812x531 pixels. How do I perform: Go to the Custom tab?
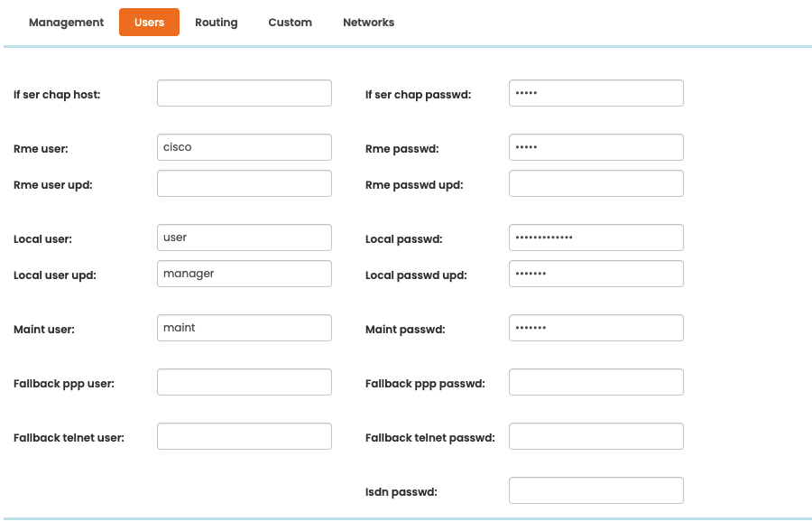290,23
